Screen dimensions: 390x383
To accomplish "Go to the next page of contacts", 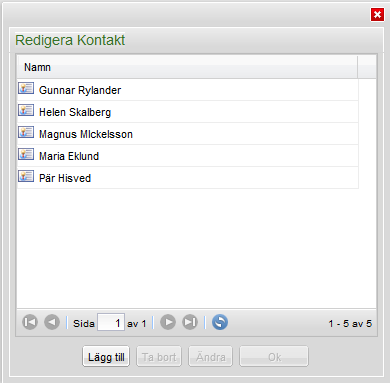I will (x=168, y=322).
